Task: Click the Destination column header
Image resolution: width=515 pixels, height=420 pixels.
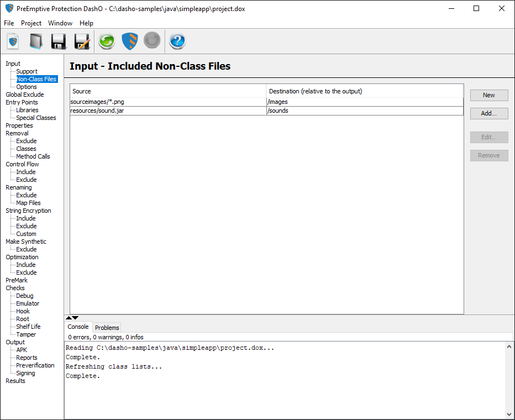Action: (365, 91)
